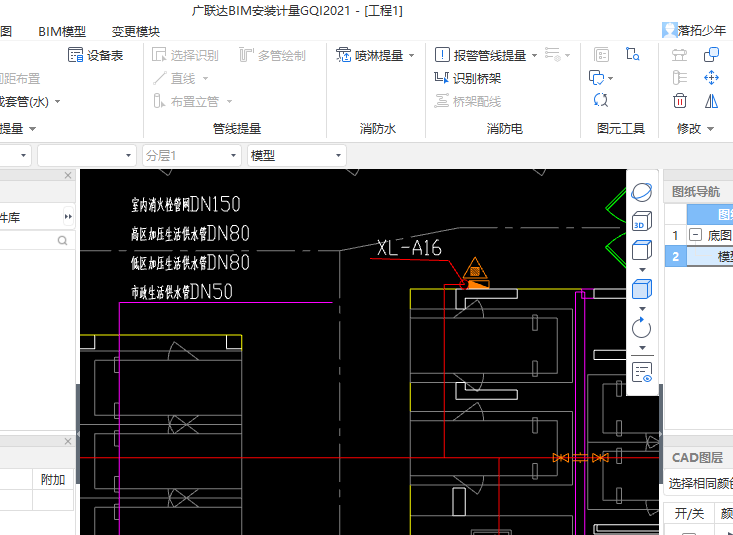Select row 1 底图 in drawing navigation

click(x=699, y=235)
